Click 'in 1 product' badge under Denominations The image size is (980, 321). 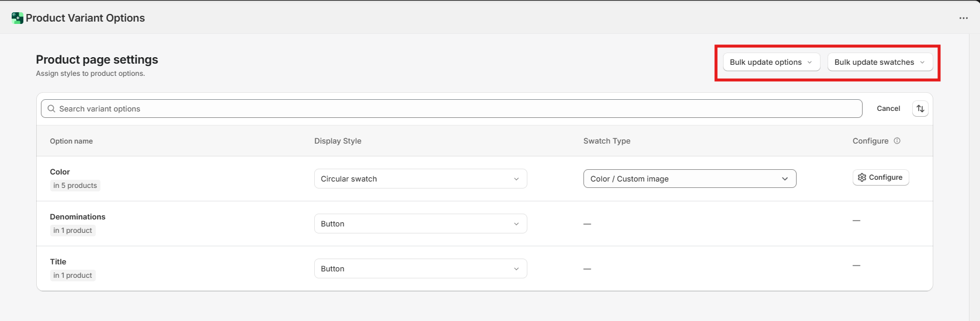pos(72,231)
